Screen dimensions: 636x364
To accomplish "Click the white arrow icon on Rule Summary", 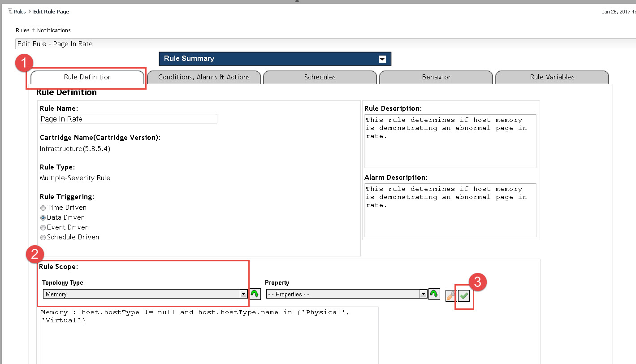I will coord(382,59).
